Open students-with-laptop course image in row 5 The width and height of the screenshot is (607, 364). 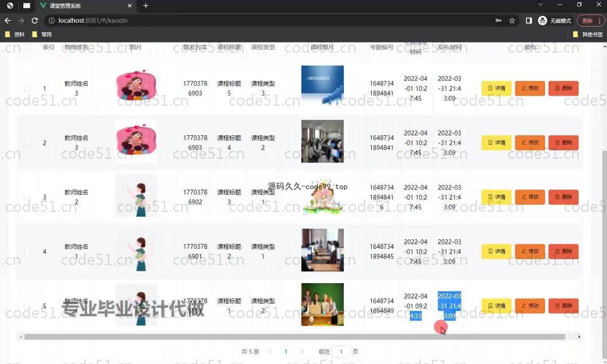(x=322, y=304)
